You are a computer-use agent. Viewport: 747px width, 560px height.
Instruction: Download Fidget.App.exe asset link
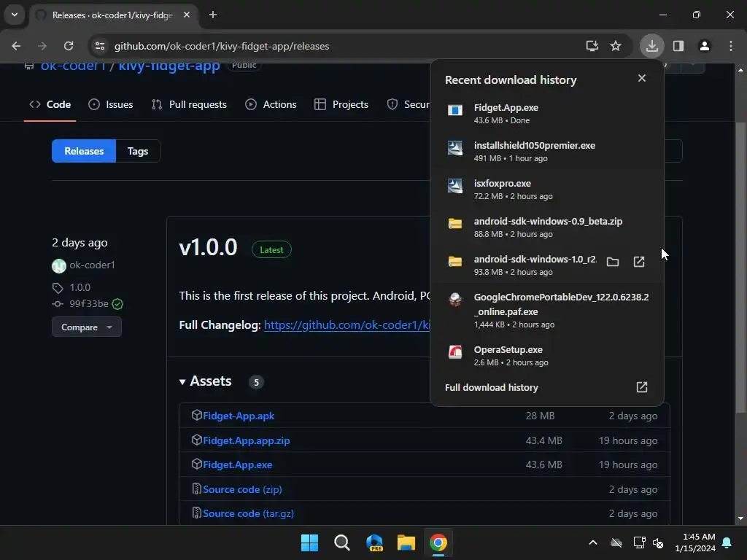[x=238, y=464]
